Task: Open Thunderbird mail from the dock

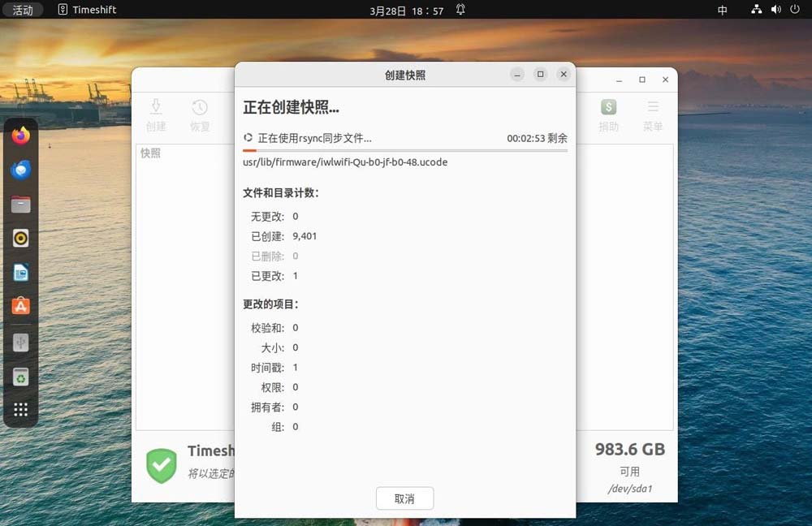Action: [x=21, y=170]
